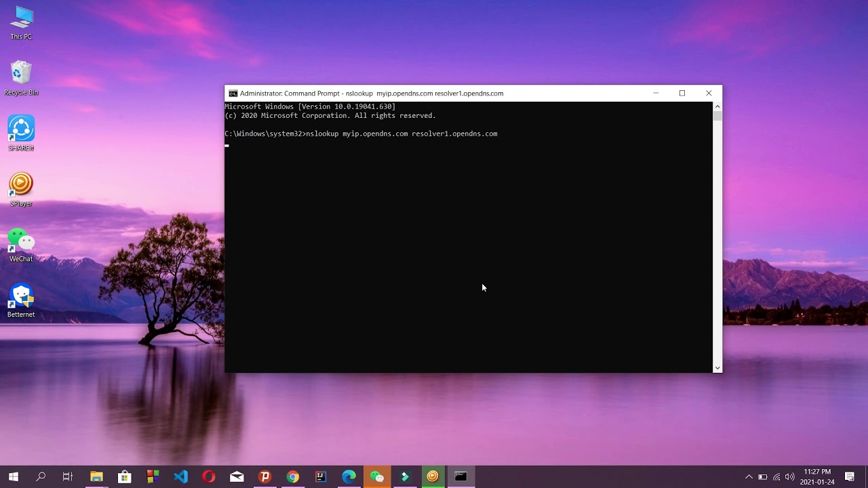Open Mail app from taskbar
Image resolution: width=868 pixels, height=488 pixels.
point(237,477)
